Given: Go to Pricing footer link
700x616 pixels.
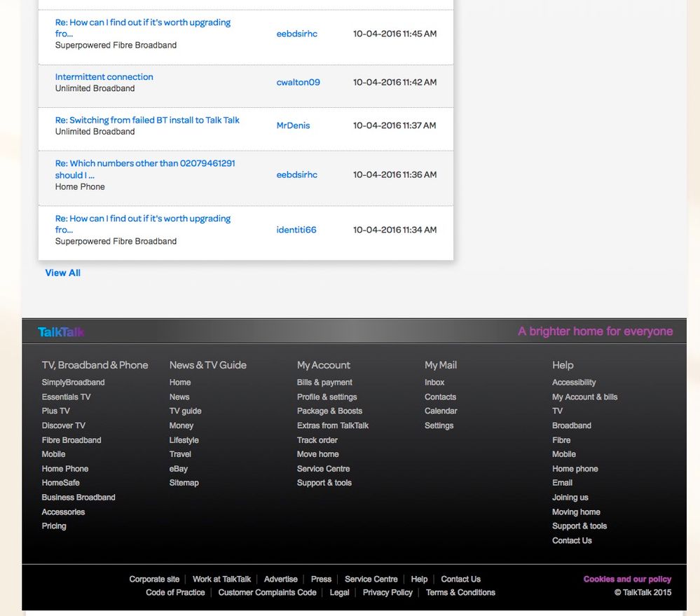Looking at the screenshot, I should coord(54,526).
